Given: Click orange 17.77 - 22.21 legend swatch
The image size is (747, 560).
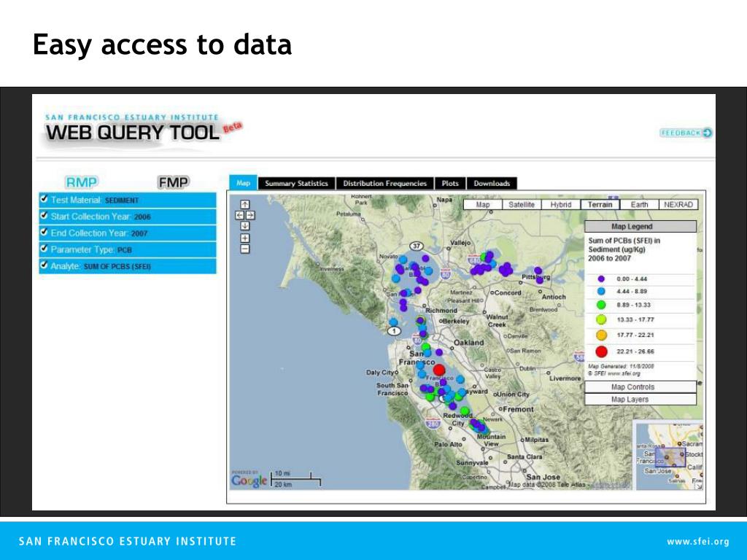Looking at the screenshot, I should click(601, 335).
